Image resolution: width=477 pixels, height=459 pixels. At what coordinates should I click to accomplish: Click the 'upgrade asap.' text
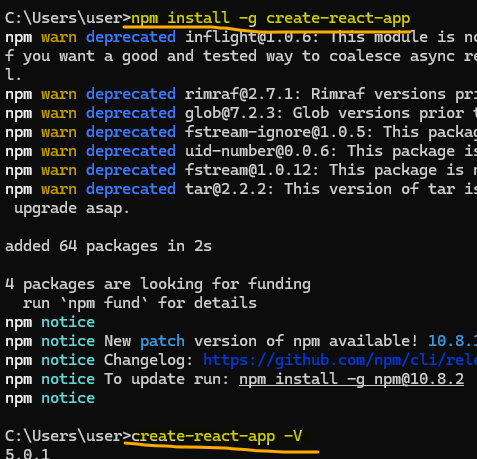(x=72, y=209)
